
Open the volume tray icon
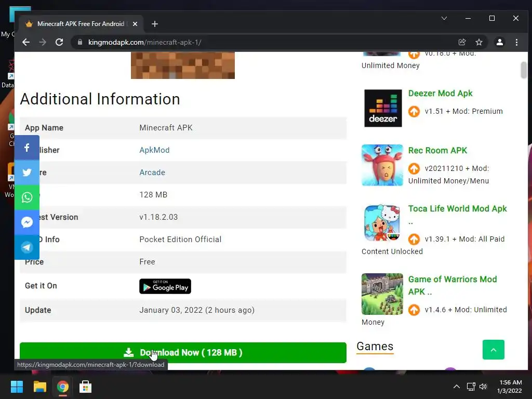(483, 387)
